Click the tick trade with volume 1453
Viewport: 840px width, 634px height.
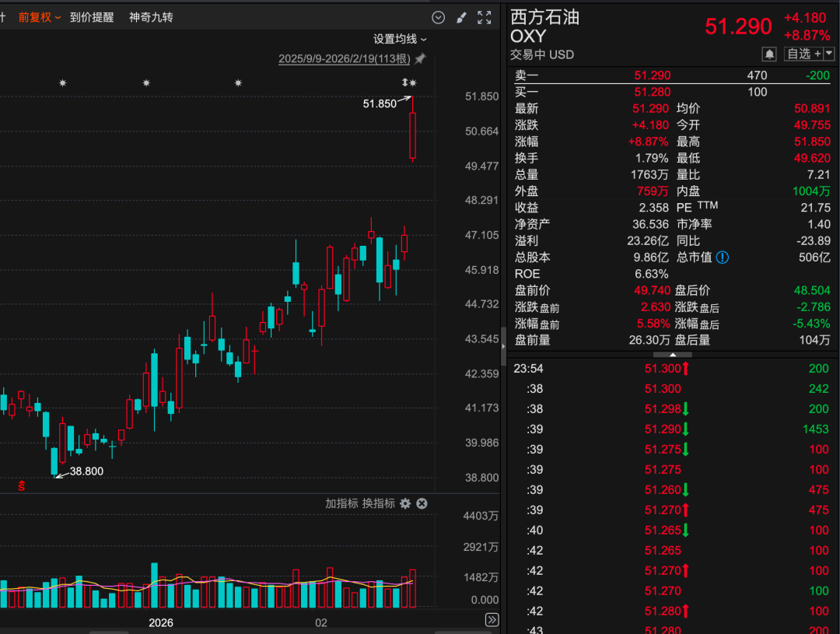tap(671, 429)
